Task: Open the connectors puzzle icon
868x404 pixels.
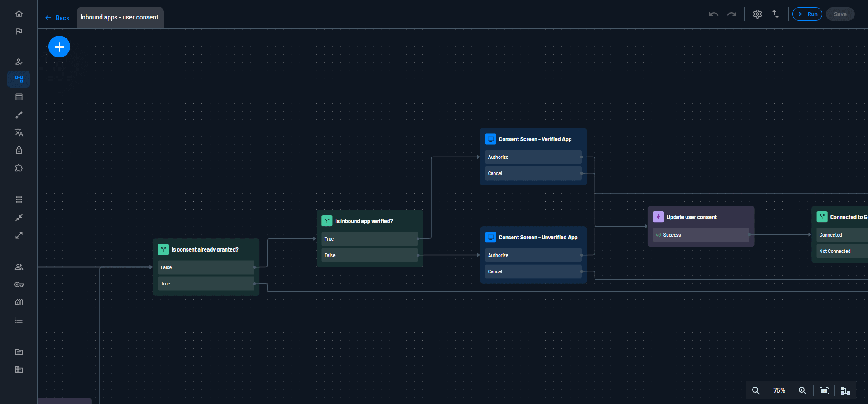Action: [19, 168]
